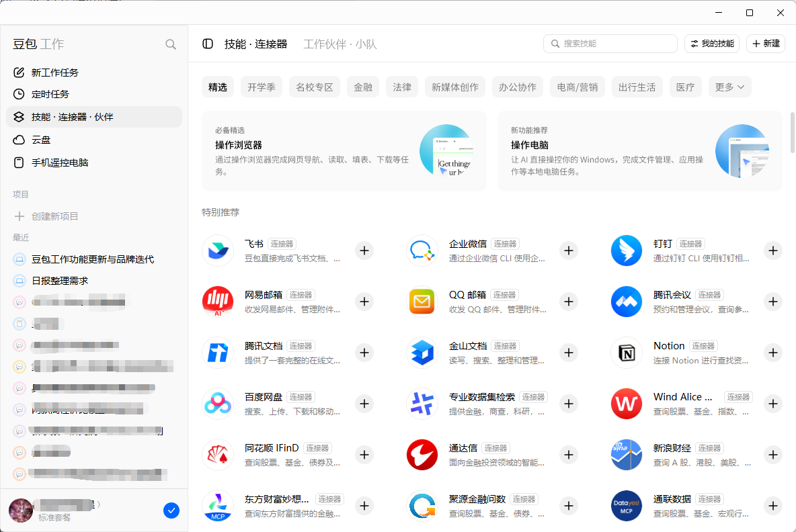
Task: Click the sidebar search magnifier icon
Action: (x=171, y=44)
